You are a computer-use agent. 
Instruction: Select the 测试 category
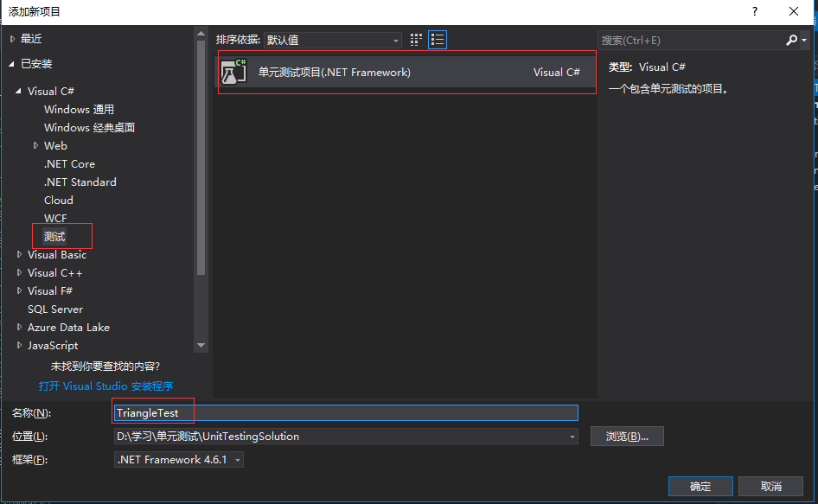tap(54, 236)
